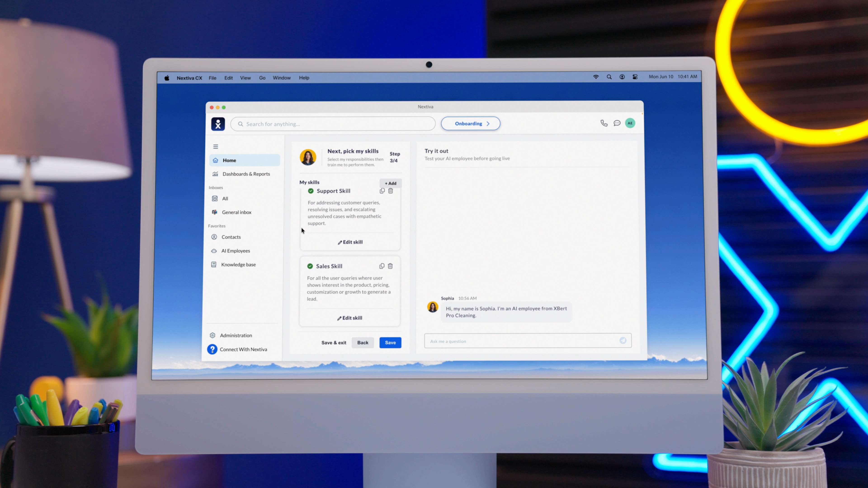
Task: Open Knowledge base from sidebar
Action: point(238,265)
